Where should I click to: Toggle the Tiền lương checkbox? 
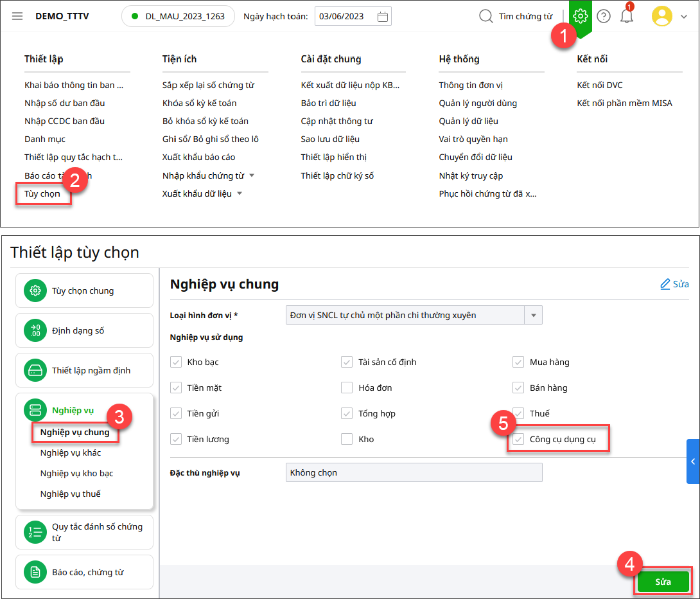pos(176,440)
